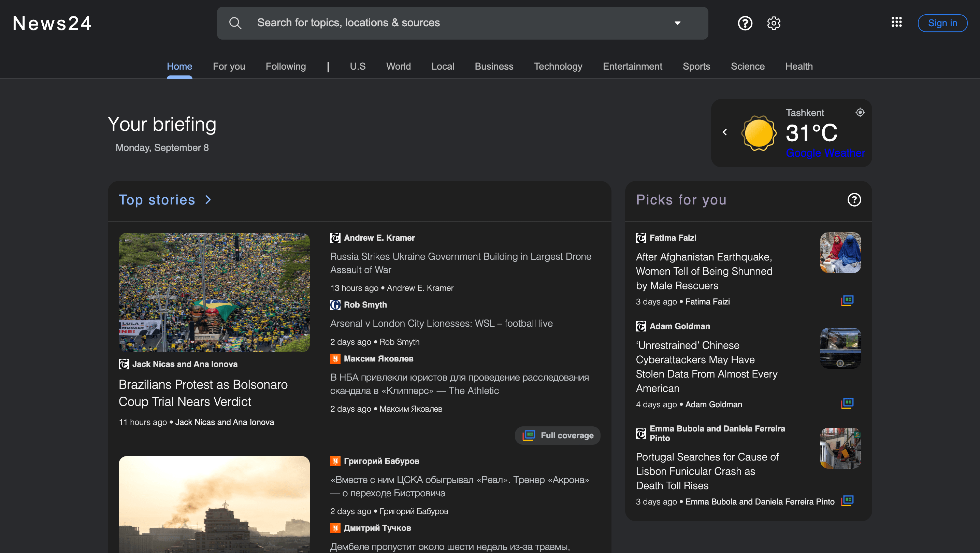The height and width of the screenshot is (553, 980).
Task: Open the Google Weather link
Action: (x=825, y=153)
